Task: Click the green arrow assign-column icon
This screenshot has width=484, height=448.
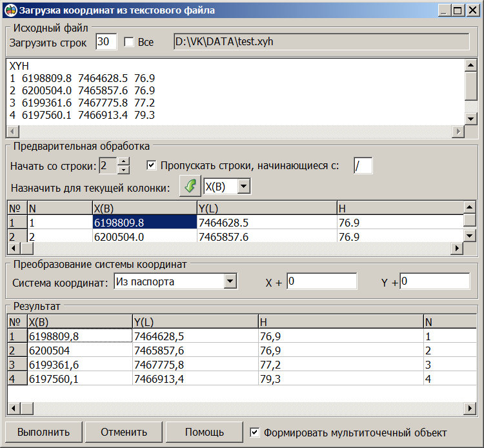Action: coord(190,187)
